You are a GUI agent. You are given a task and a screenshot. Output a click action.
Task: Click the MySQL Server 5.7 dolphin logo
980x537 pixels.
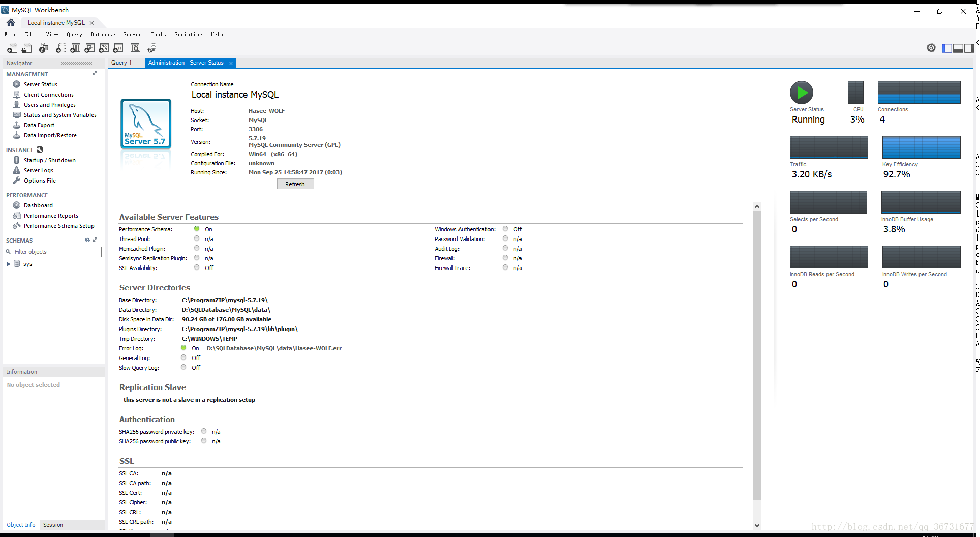(x=146, y=124)
